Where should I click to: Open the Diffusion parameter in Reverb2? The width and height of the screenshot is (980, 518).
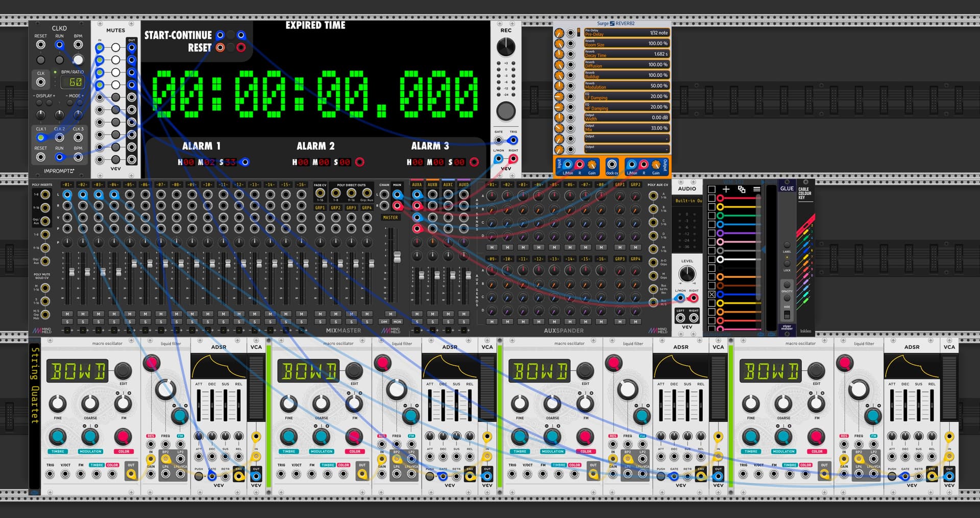point(626,64)
